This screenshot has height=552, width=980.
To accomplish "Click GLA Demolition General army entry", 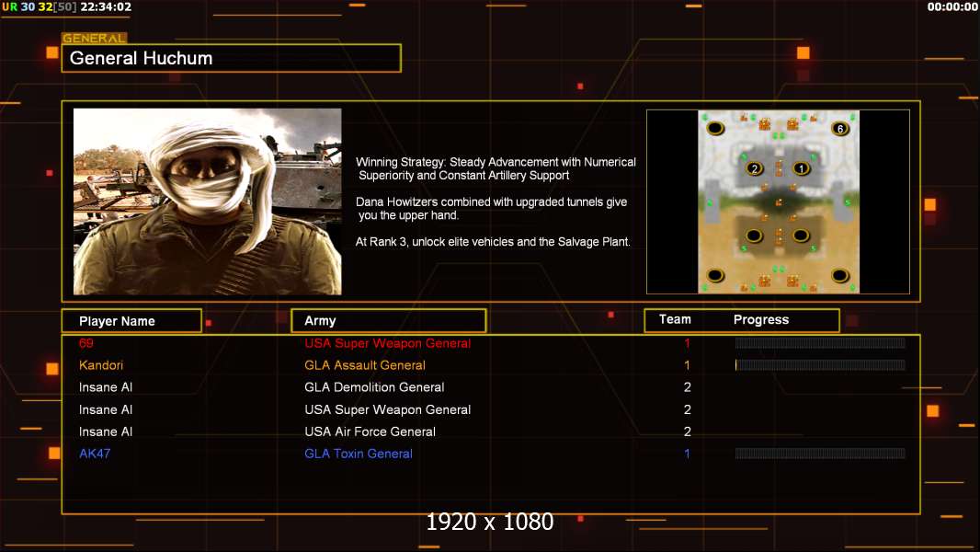I will pyautogui.click(x=374, y=387).
